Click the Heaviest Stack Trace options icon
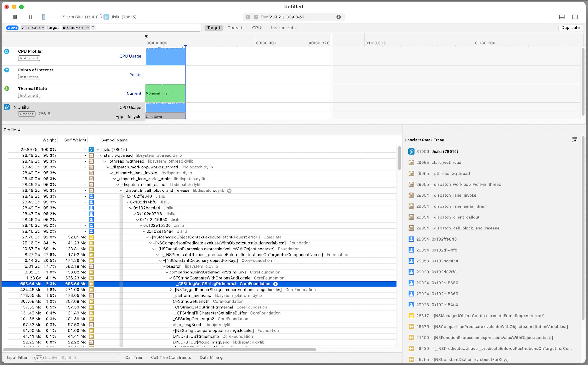Screen dimensions: 588x365 (x=575, y=140)
